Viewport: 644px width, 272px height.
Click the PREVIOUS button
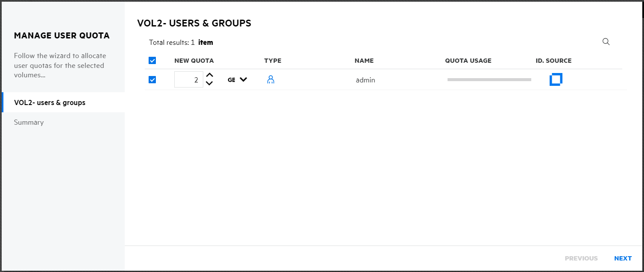pyautogui.click(x=581, y=258)
